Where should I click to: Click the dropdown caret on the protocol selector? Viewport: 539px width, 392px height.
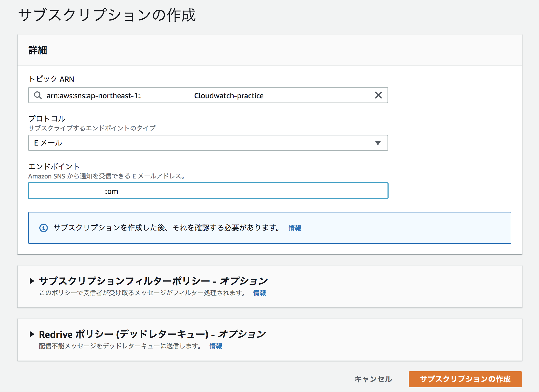coord(378,143)
